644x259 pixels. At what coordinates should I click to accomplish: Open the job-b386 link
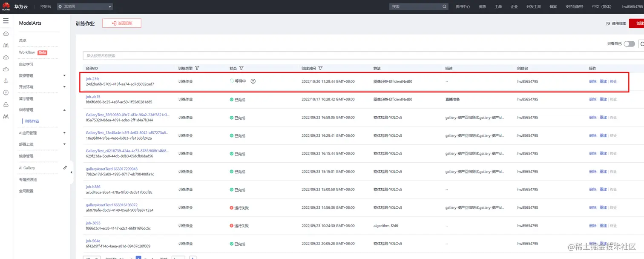(93, 187)
